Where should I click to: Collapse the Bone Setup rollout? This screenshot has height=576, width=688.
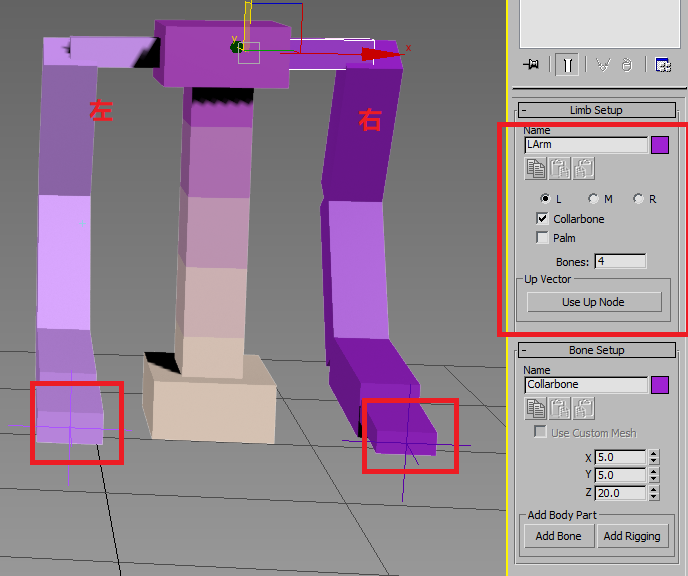(x=596, y=350)
